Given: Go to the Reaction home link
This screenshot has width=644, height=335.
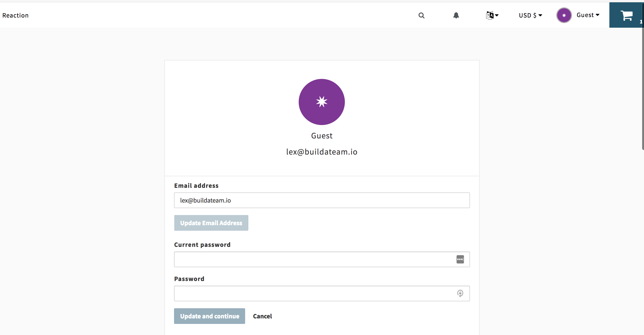Looking at the screenshot, I should pyautogui.click(x=15, y=15).
